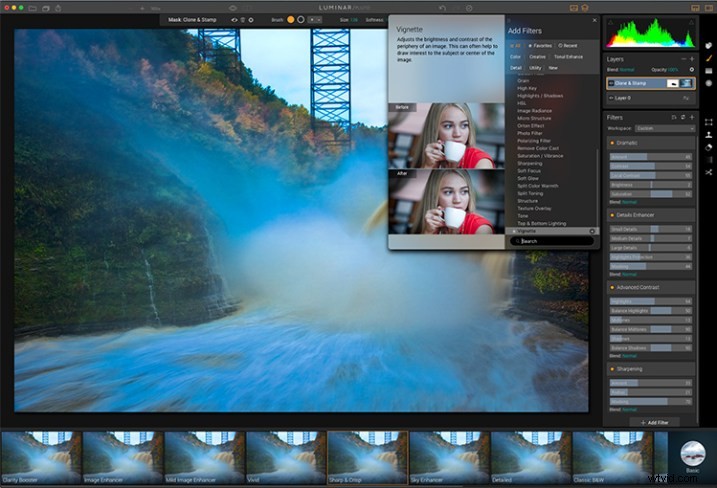Select the hand move tool
Image resolution: width=717 pixels, height=488 pixels.
(708, 46)
